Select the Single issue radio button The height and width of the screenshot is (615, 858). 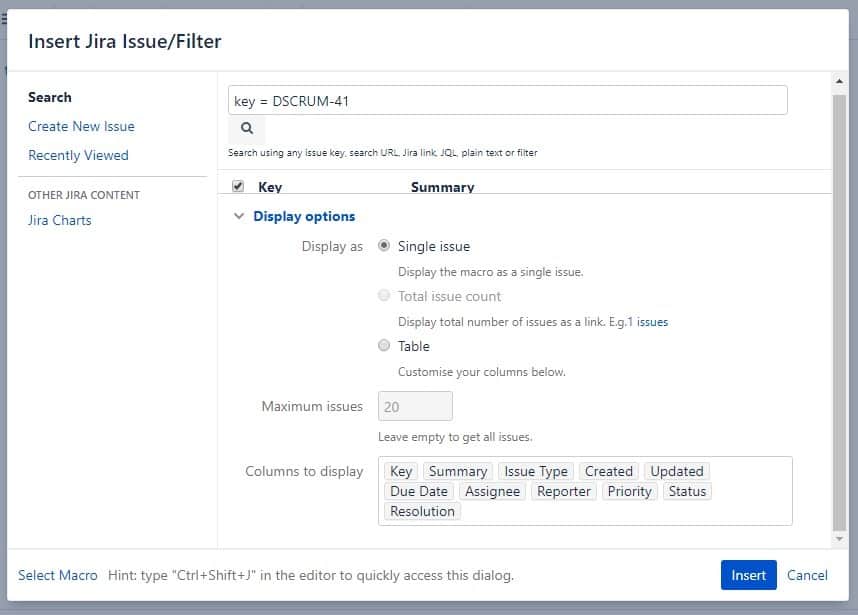(384, 245)
